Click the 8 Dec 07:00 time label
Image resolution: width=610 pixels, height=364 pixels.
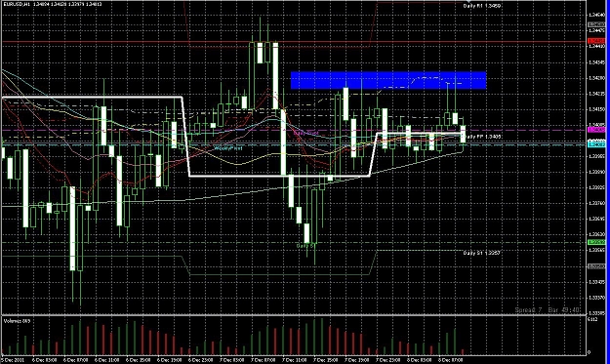click(x=451, y=360)
